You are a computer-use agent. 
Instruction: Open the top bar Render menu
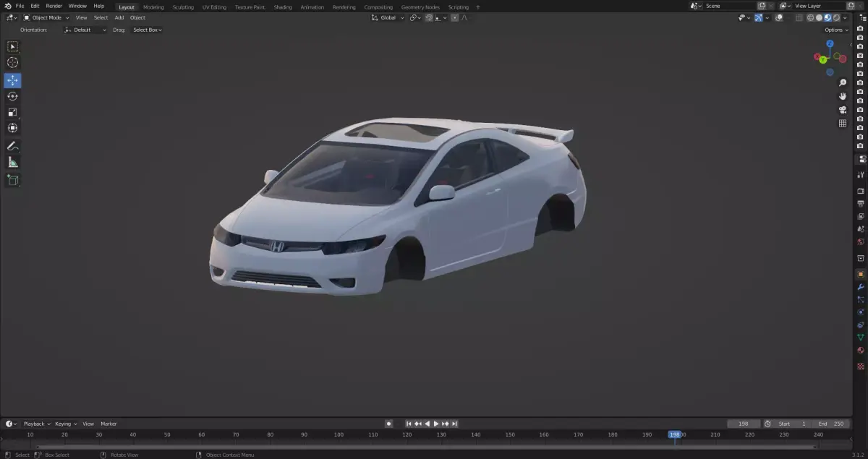(x=54, y=6)
